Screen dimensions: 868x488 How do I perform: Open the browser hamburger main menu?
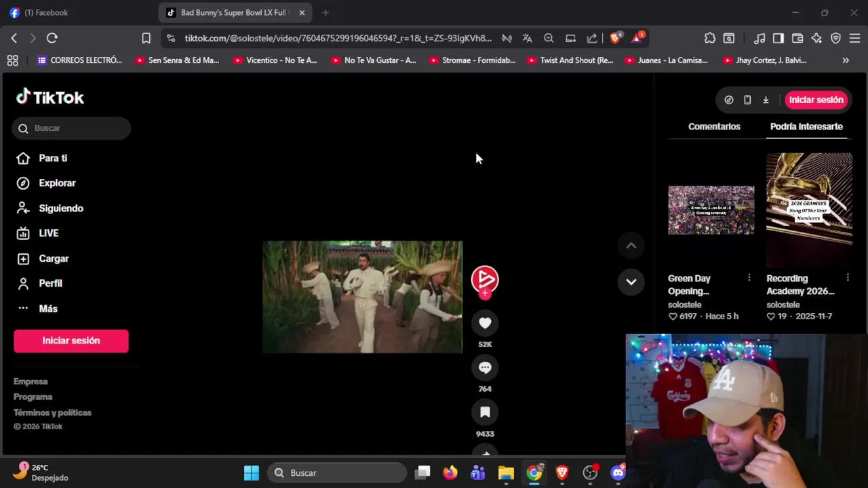pyautogui.click(x=854, y=39)
